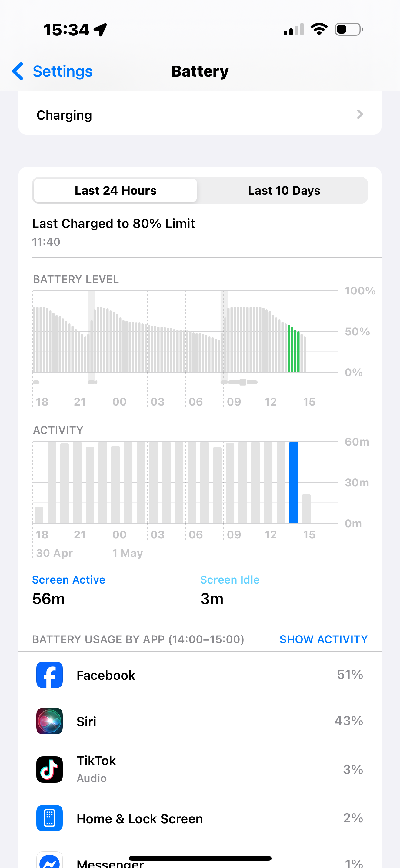Viewport: 400px width, 868px height.
Task: Tap the Messenger app icon
Action: tap(50, 861)
